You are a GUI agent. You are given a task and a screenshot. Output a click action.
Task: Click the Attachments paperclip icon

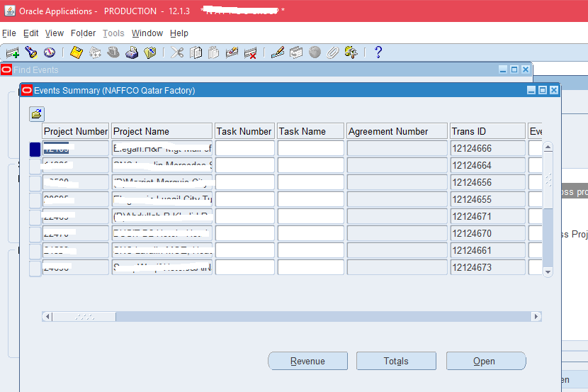click(333, 52)
